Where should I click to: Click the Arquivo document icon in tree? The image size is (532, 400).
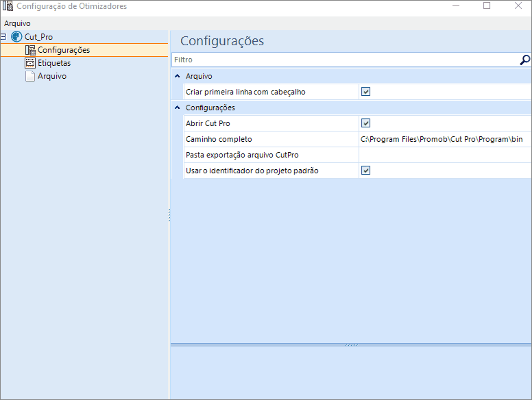click(30, 76)
